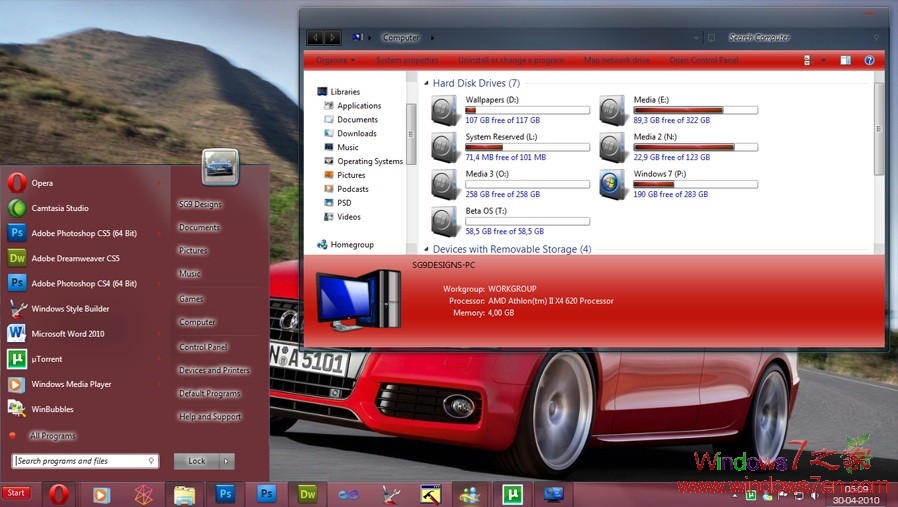Open Games from the Start menu

click(191, 298)
